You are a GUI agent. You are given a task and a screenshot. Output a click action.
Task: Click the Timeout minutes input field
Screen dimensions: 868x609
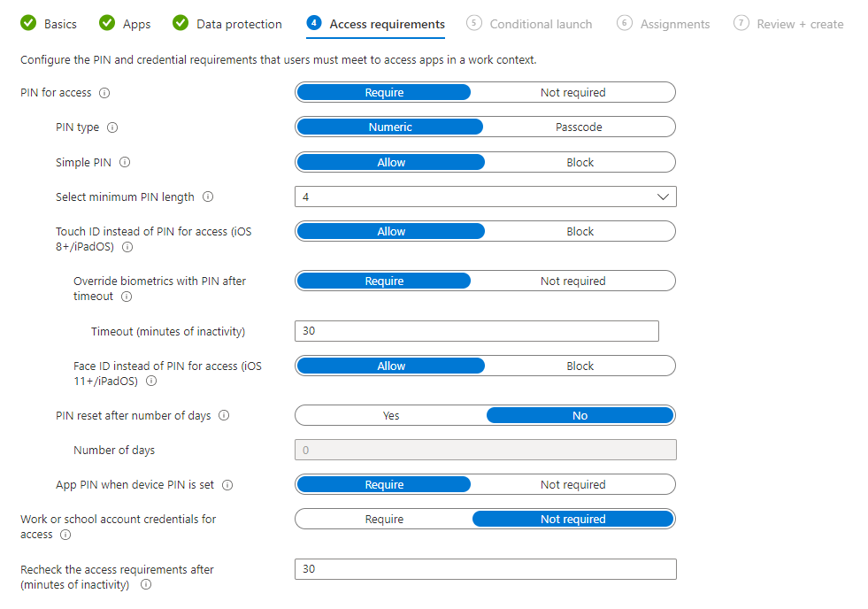click(476, 331)
